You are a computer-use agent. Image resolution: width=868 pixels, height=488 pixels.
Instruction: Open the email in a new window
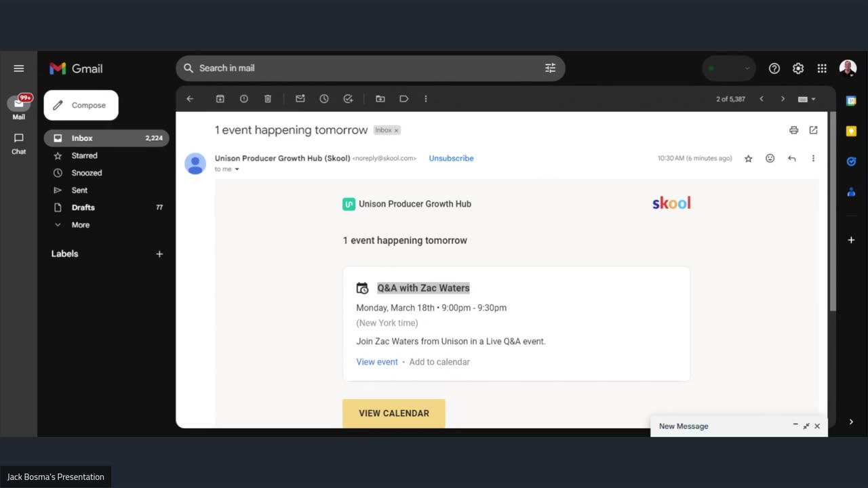813,130
